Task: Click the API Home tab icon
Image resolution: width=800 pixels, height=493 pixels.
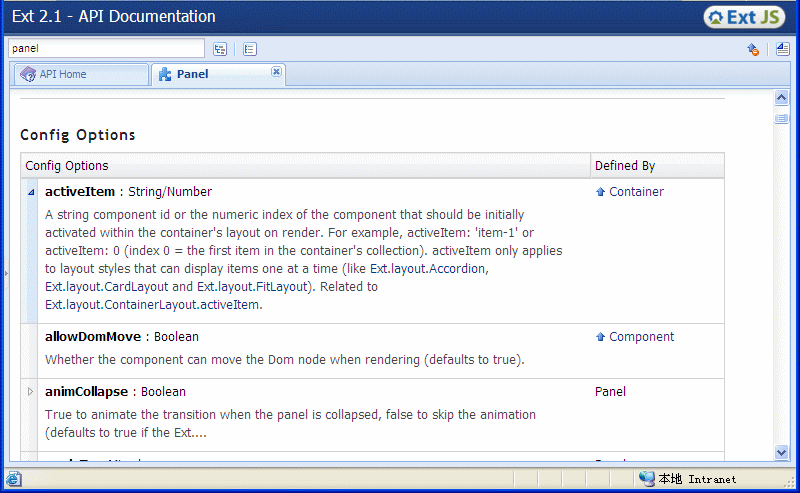Action: coord(28,75)
